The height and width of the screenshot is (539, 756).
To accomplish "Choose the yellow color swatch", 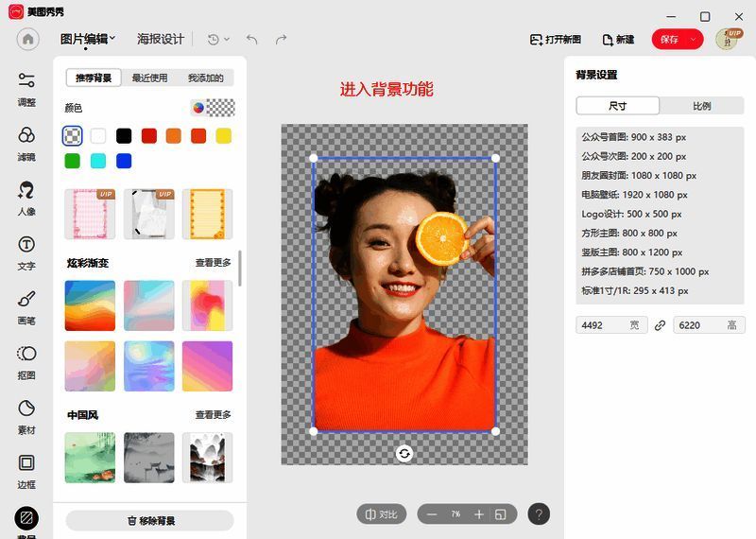I will (x=224, y=136).
